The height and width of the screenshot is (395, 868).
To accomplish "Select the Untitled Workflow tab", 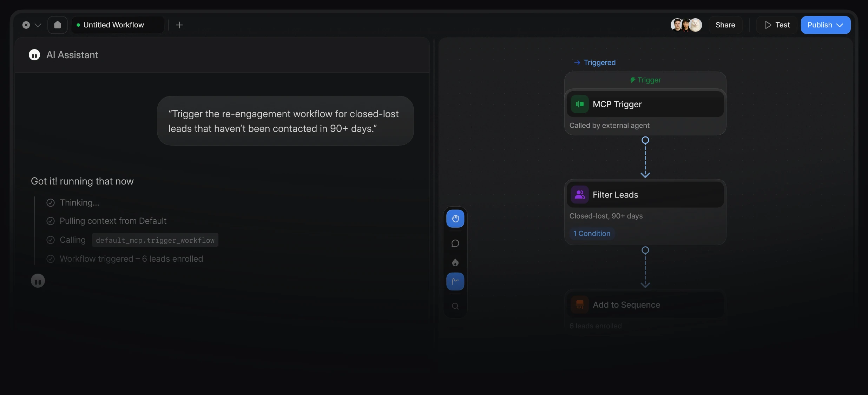I will (x=118, y=25).
